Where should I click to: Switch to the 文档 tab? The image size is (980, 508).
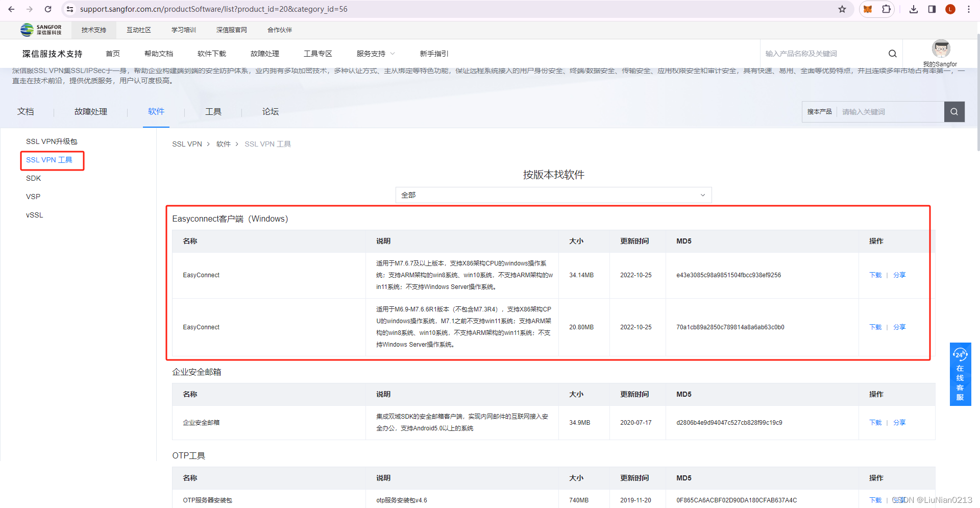tap(26, 111)
